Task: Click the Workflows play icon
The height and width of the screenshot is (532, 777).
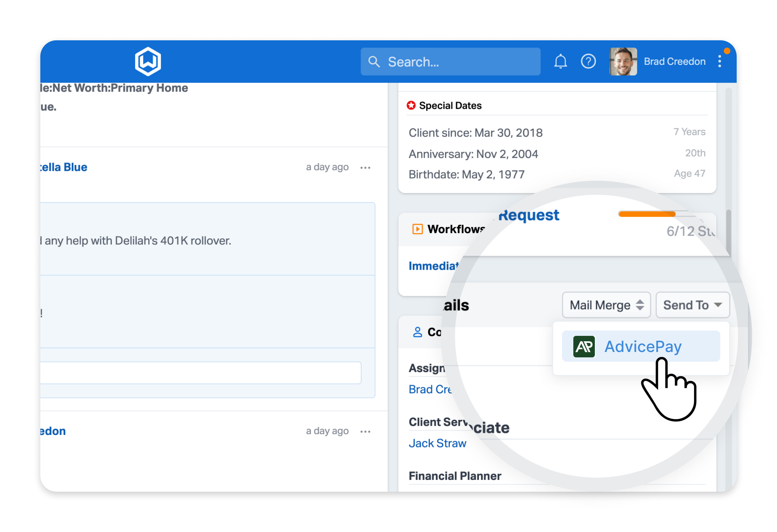Action: (x=417, y=229)
